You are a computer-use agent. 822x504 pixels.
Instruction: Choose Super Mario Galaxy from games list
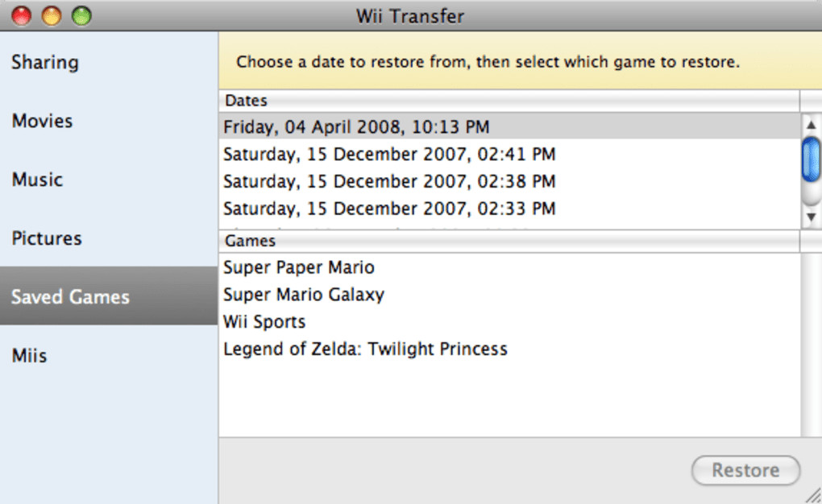tap(304, 295)
